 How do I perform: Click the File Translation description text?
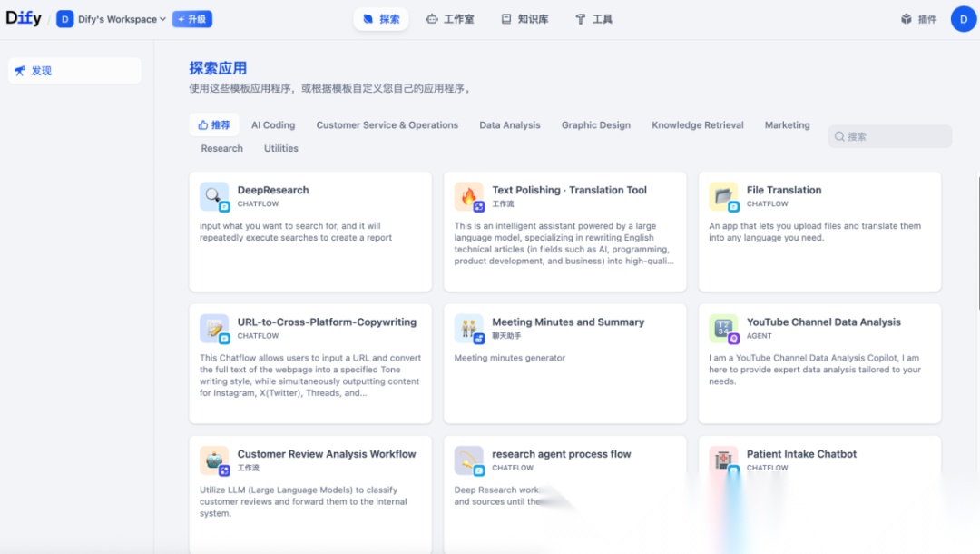coord(814,232)
